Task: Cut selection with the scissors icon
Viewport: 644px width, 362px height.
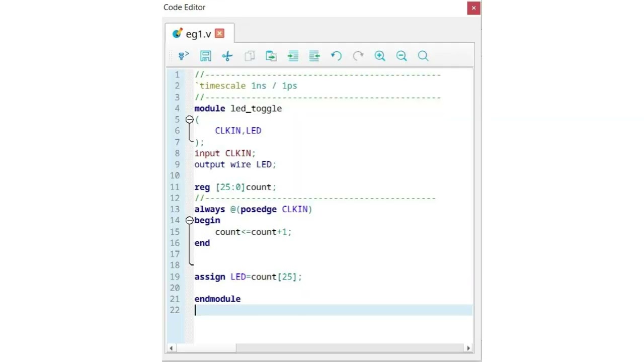Action: [227, 56]
